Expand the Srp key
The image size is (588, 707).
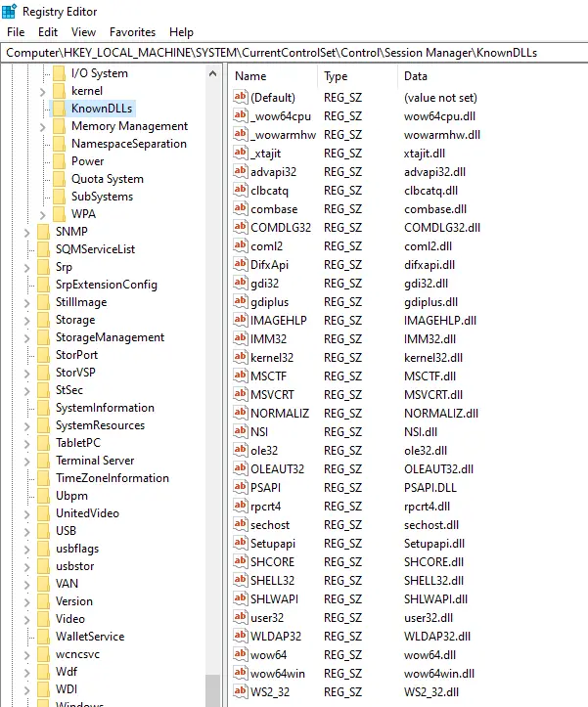(26, 268)
